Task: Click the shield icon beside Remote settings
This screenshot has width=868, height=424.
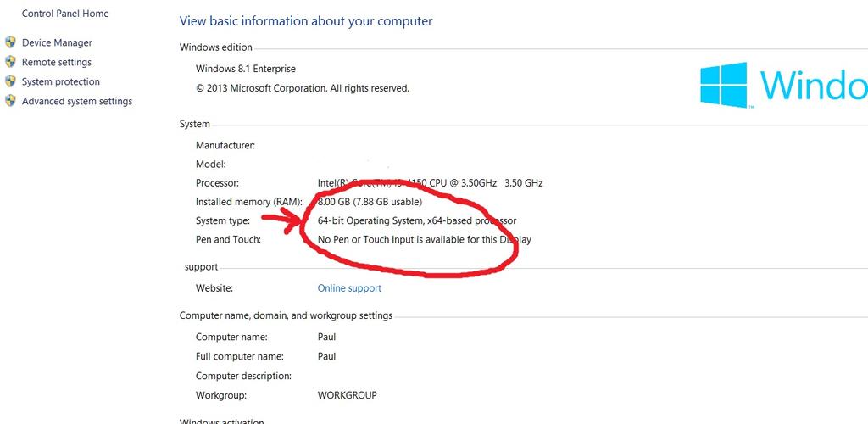Action: [10, 62]
